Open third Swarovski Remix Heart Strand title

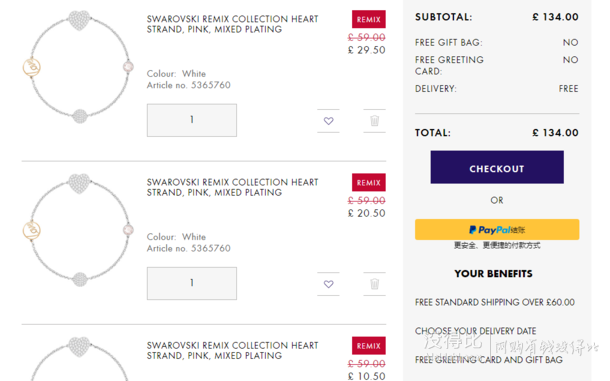[x=232, y=350]
